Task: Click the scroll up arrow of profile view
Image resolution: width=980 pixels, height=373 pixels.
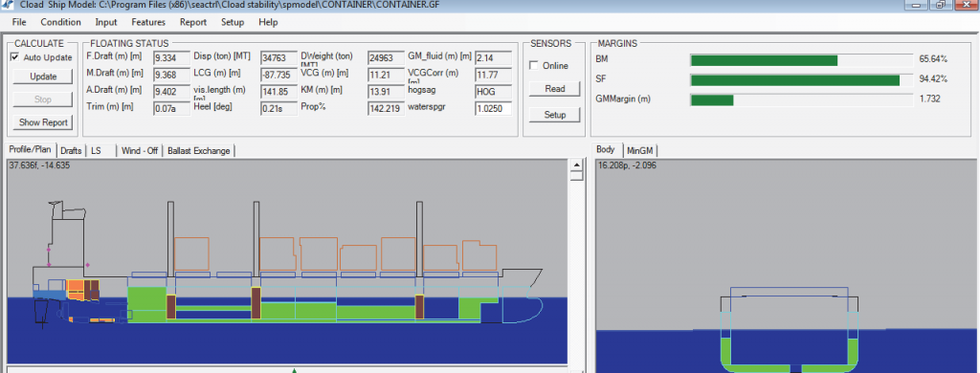Action: 576,165
